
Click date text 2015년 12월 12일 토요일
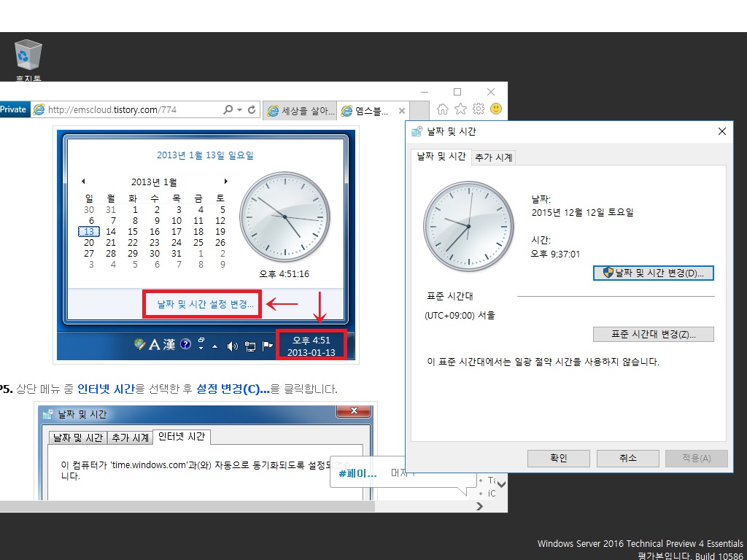[583, 212]
